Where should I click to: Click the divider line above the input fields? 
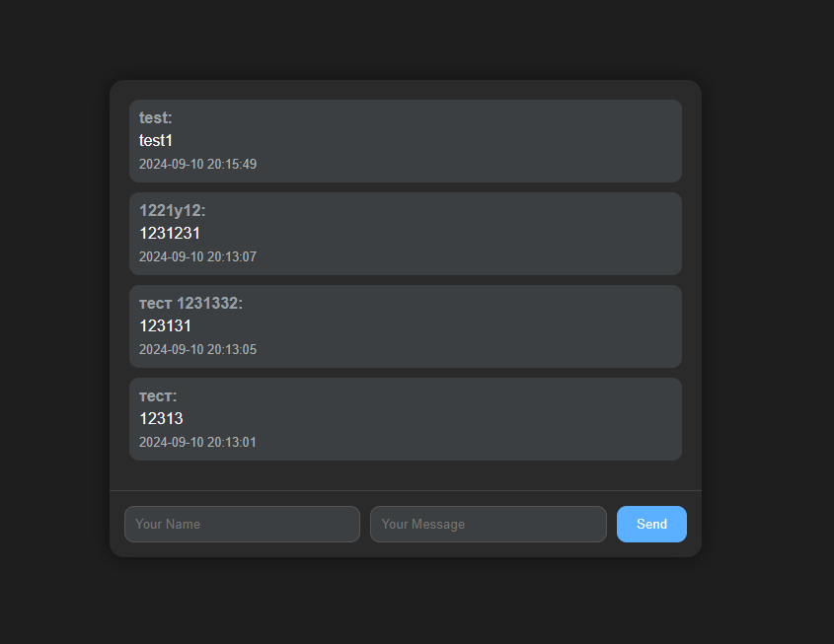click(x=406, y=490)
